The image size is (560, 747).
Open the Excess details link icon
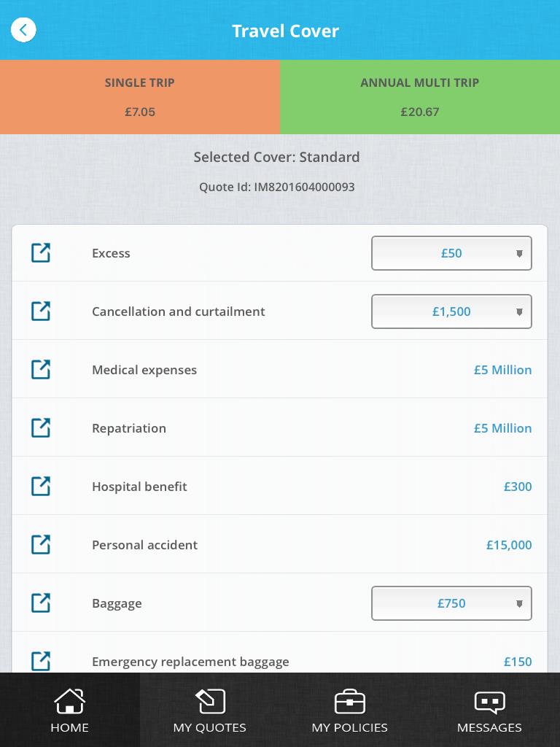(x=41, y=253)
